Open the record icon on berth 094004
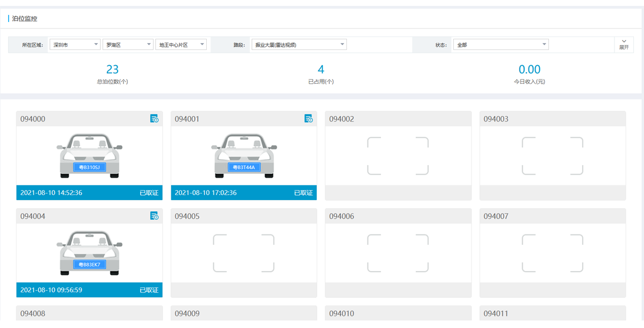 coord(154,216)
